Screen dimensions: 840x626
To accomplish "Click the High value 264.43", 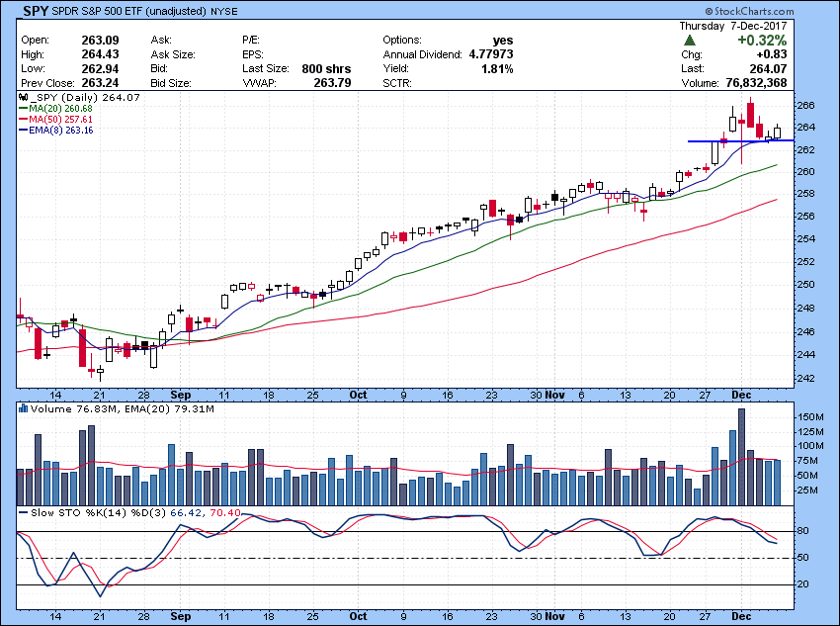I will [100, 54].
